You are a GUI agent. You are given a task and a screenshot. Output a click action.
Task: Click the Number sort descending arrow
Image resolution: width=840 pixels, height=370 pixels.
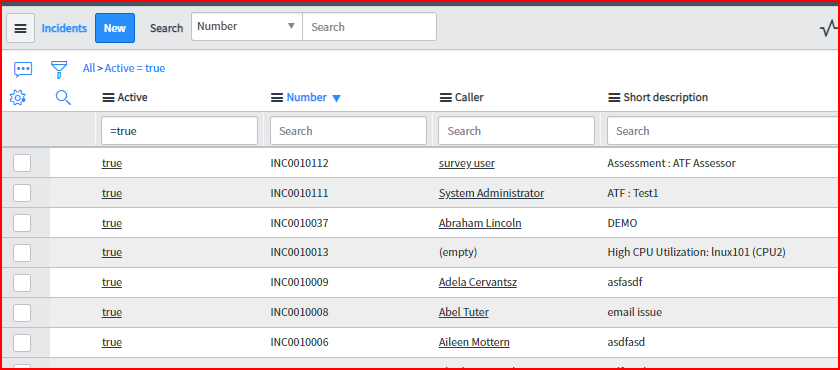point(336,99)
